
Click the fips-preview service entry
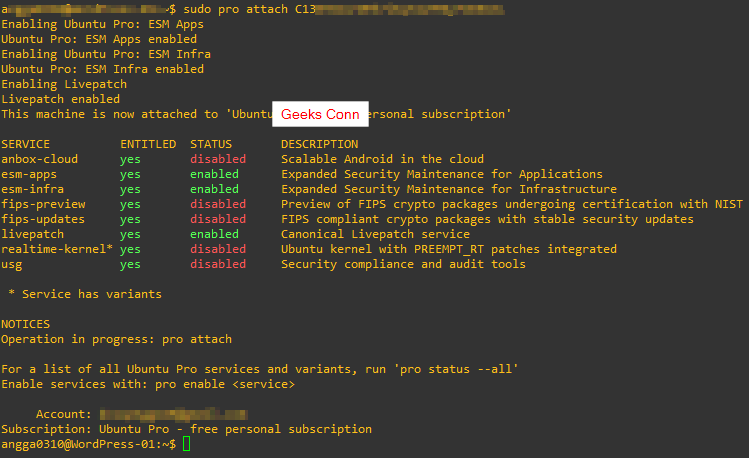click(x=43, y=204)
